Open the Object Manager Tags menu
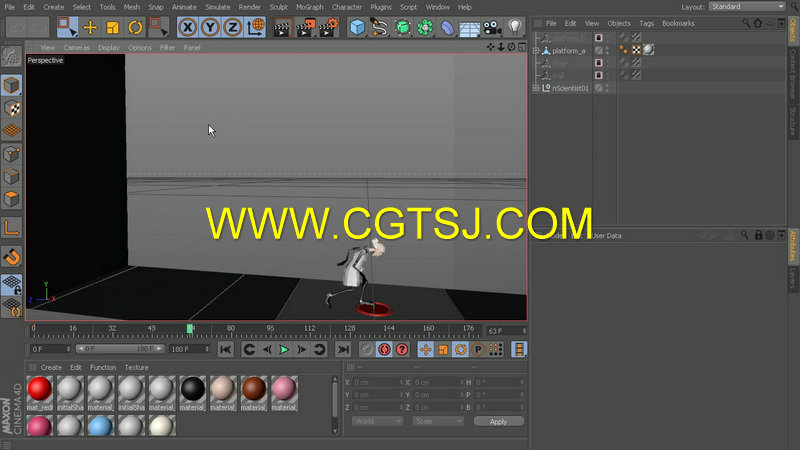This screenshot has height=450, width=800. coord(646,23)
